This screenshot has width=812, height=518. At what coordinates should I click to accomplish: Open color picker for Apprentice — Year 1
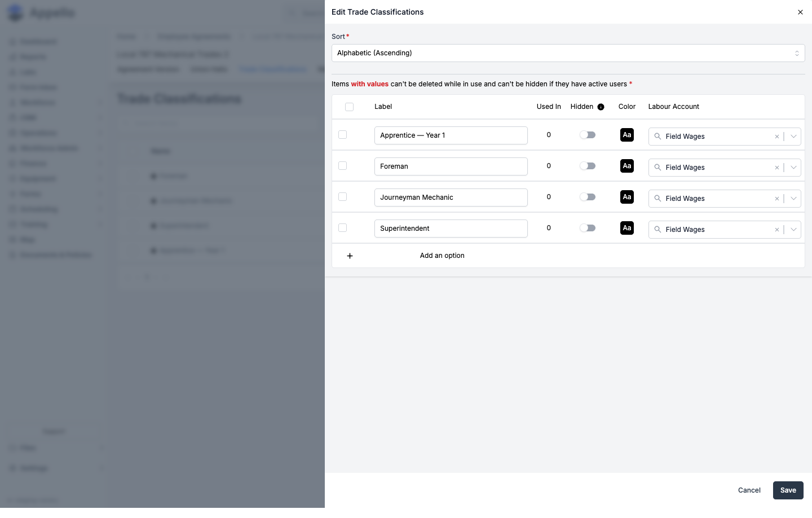(627, 135)
